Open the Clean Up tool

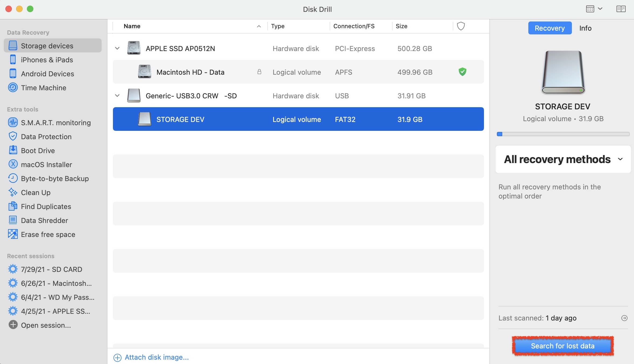35,193
